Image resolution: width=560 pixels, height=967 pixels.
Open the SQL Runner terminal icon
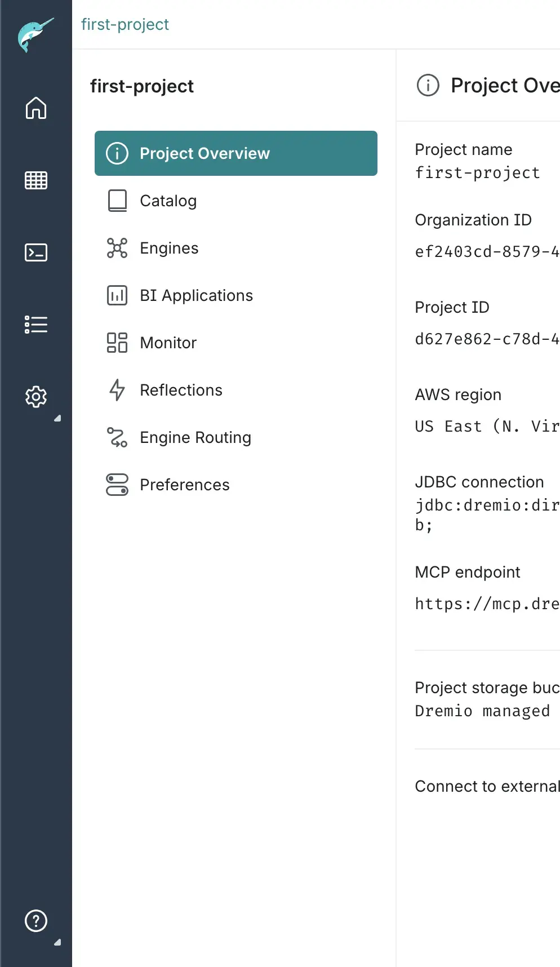point(36,252)
